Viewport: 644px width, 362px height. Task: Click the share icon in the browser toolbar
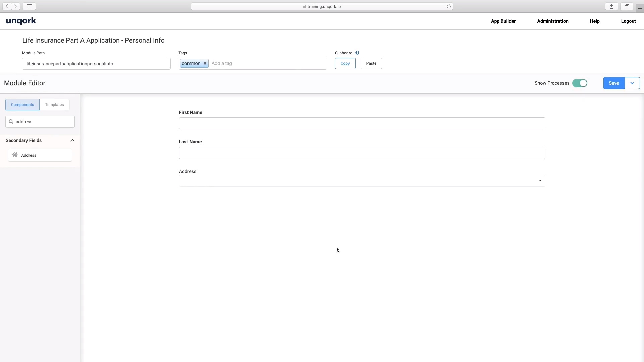[x=611, y=6]
